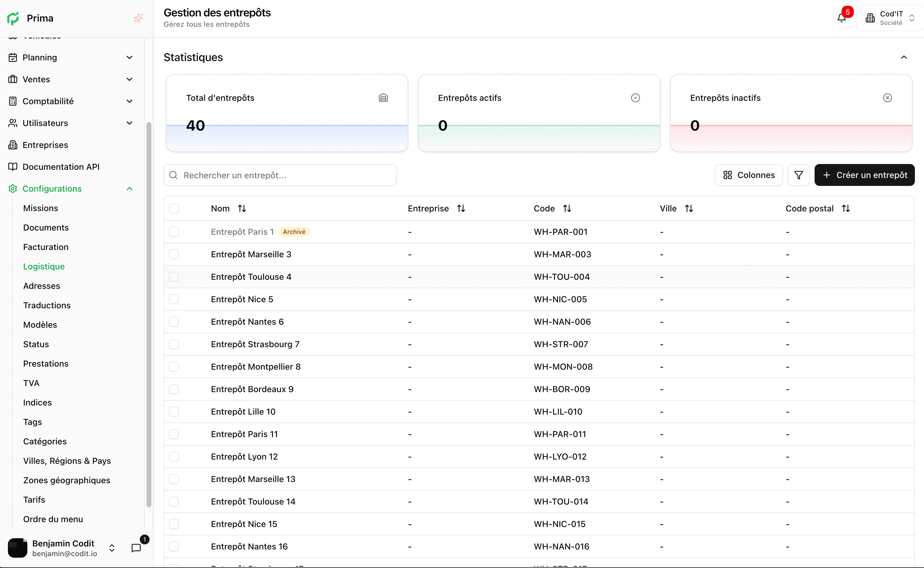Viewport: 924px width, 568px height.
Task: Click Créer un entrepôt button
Action: pyautogui.click(x=864, y=175)
